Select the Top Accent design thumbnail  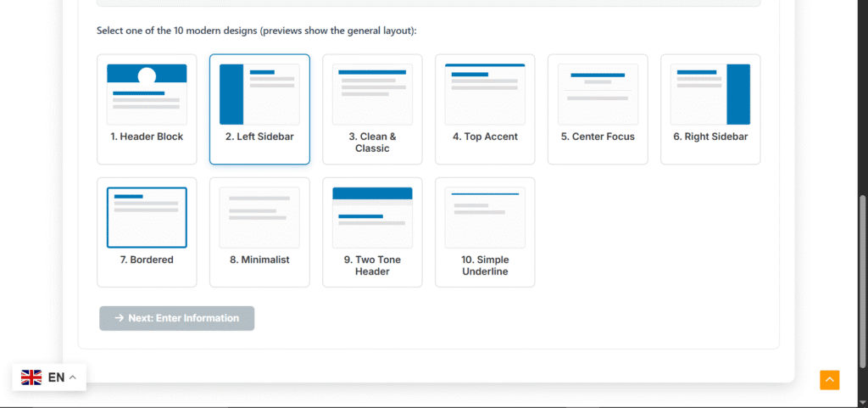(485, 94)
